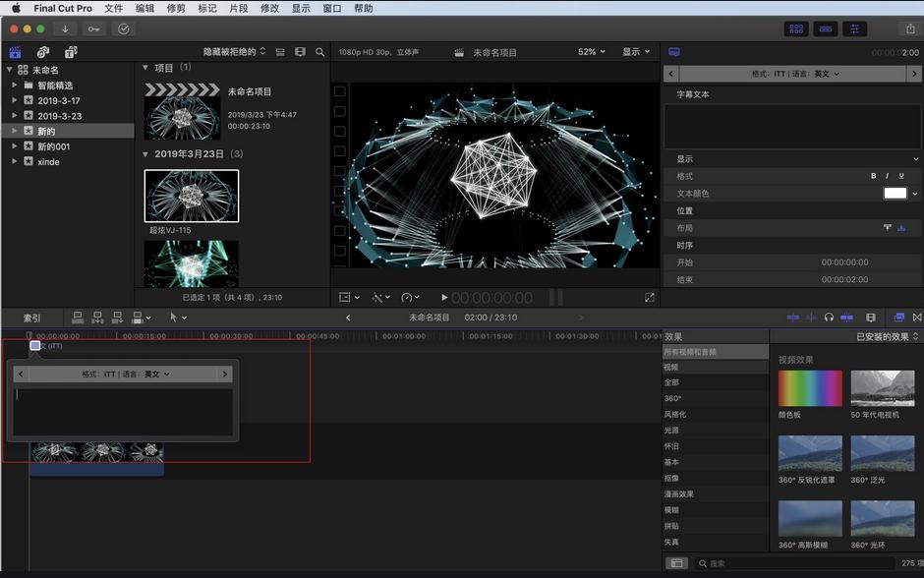Open the photos and audio sidebar

pyautogui.click(x=43, y=52)
